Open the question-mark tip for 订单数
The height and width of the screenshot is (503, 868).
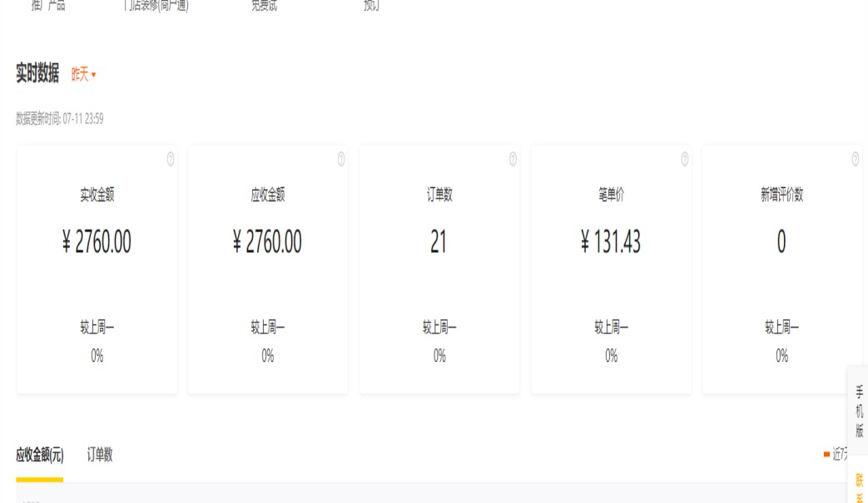[513, 159]
